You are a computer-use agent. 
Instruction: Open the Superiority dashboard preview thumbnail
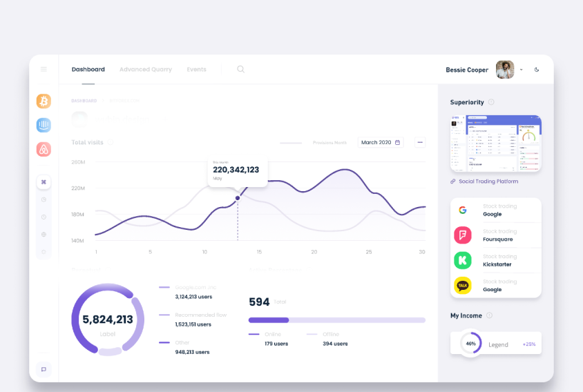496,144
